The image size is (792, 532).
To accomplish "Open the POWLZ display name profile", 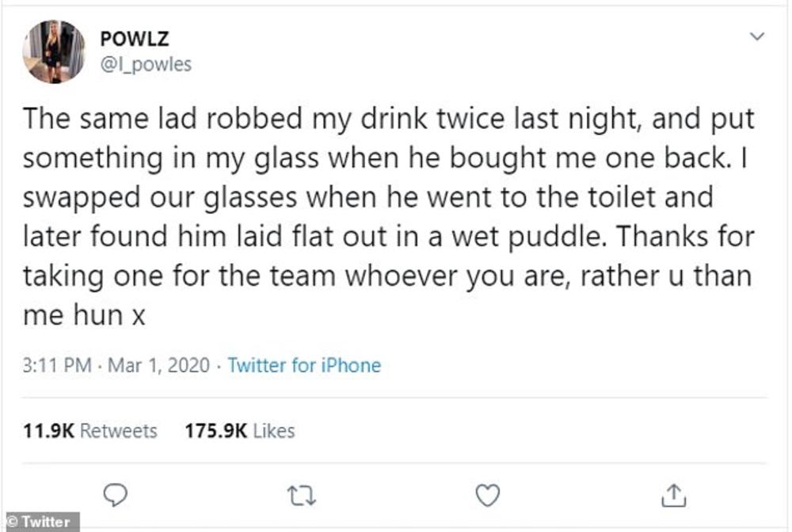I will pyautogui.click(x=135, y=40).
